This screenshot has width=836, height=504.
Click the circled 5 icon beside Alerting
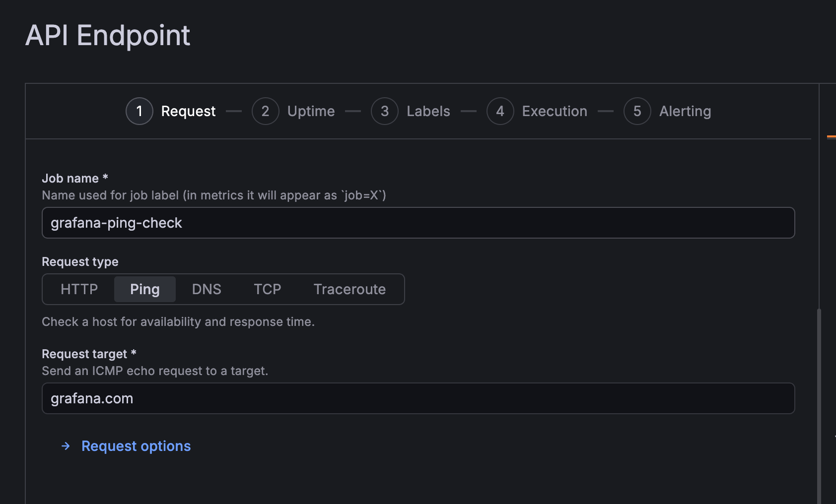pyautogui.click(x=637, y=111)
